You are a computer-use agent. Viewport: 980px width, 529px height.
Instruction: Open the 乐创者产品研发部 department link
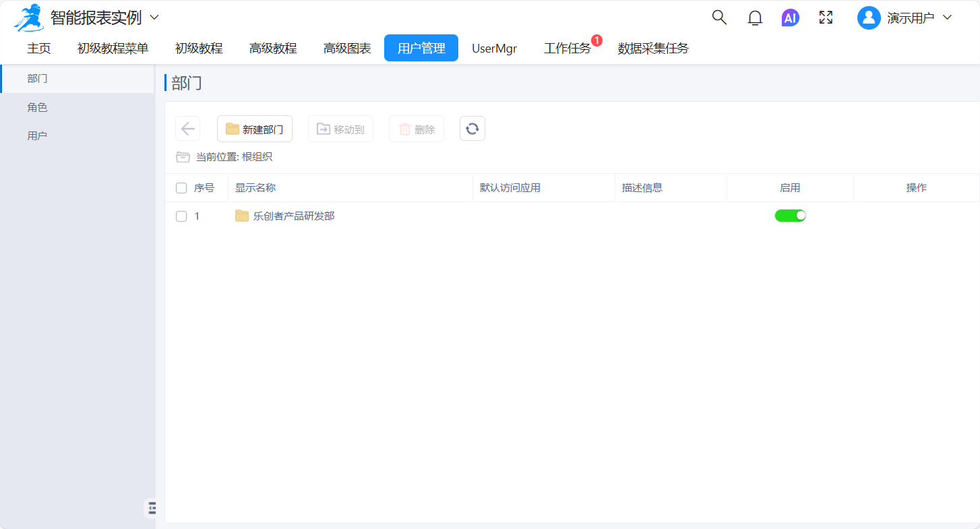coord(294,216)
